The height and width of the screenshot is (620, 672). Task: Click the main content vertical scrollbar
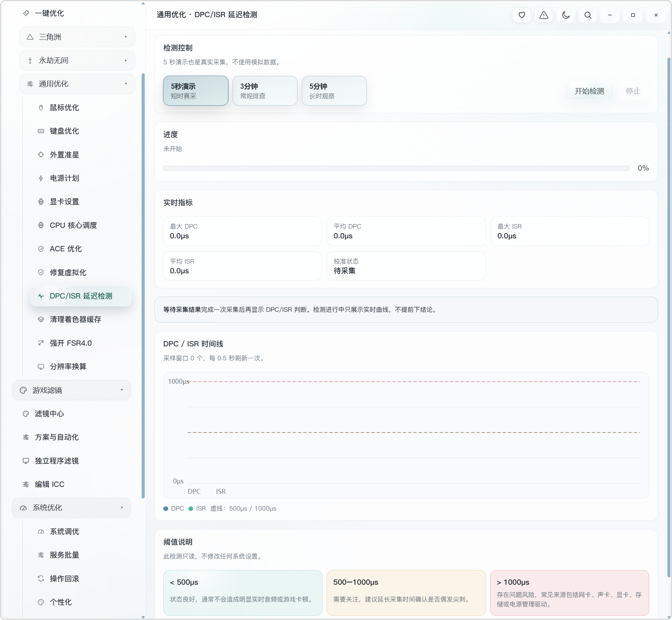(669, 317)
